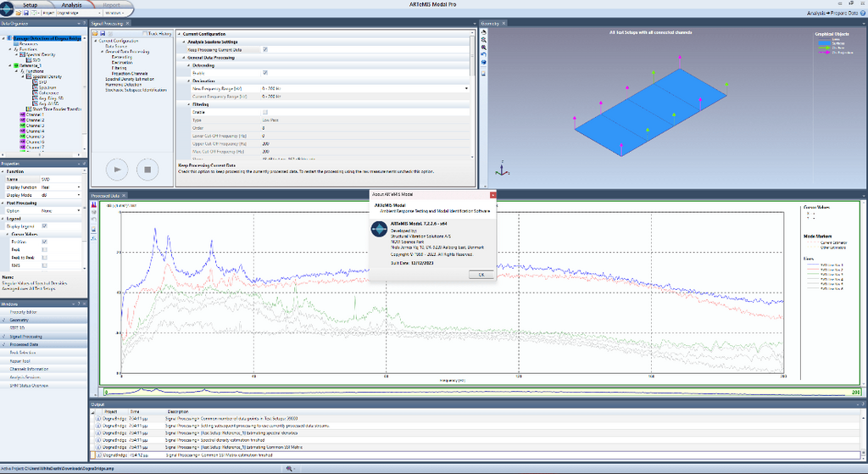Image resolution: width=868 pixels, height=474 pixels.
Task: Open the Display Mode dropdown
Action: [79, 195]
